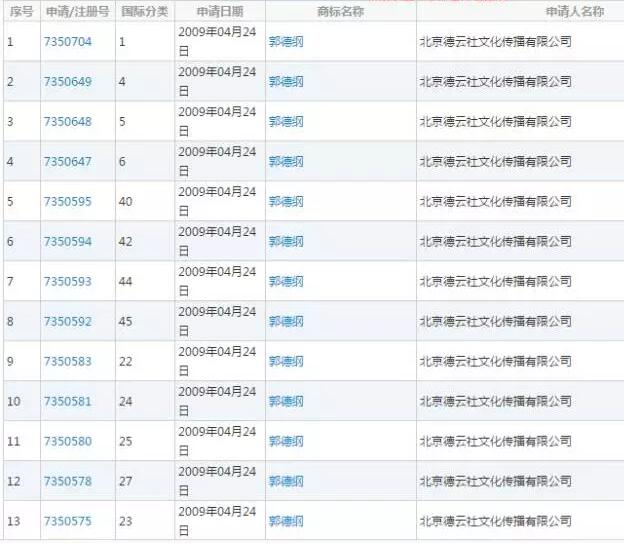624x544 pixels.
Task: Open registration number 7350704 link
Action: (67, 42)
